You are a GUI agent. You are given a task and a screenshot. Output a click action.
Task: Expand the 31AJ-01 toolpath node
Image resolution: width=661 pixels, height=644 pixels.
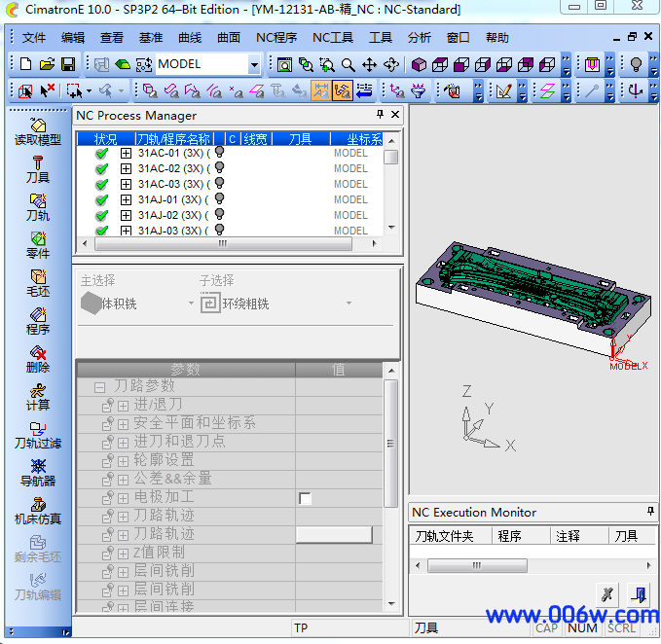click(126, 199)
